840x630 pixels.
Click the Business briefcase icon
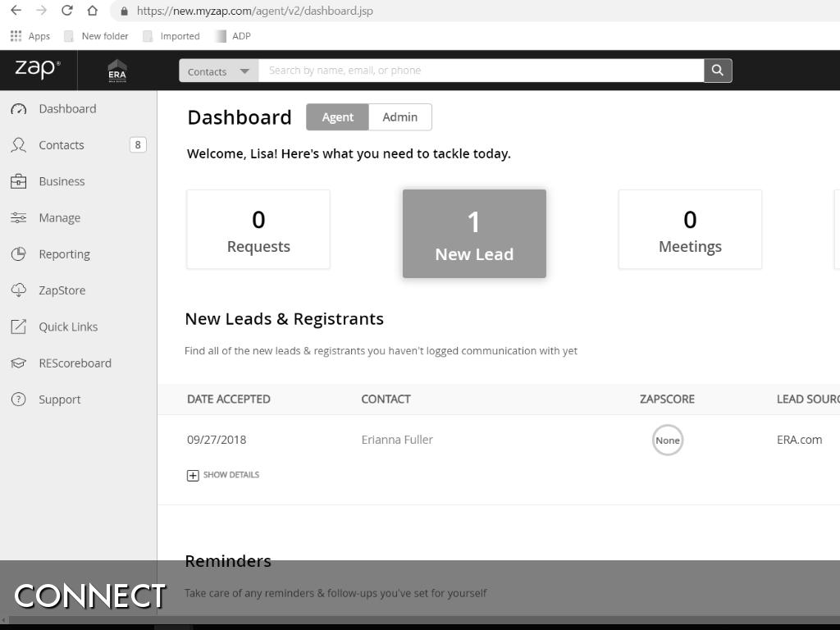(x=18, y=181)
